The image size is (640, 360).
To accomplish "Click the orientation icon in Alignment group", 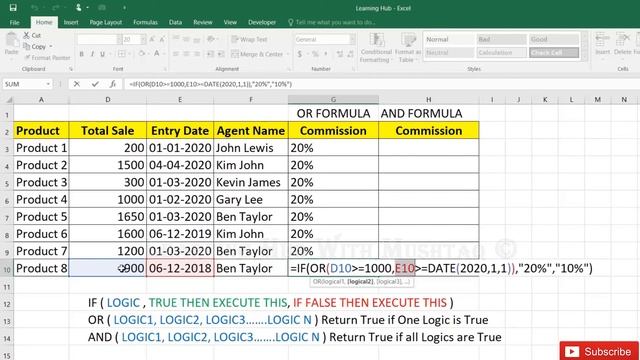I will pyautogui.click(x=211, y=39).
